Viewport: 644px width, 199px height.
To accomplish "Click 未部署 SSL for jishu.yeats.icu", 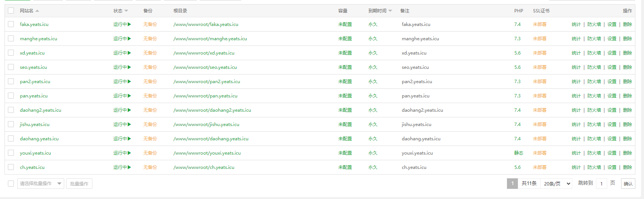I will [x=540, y=125].
